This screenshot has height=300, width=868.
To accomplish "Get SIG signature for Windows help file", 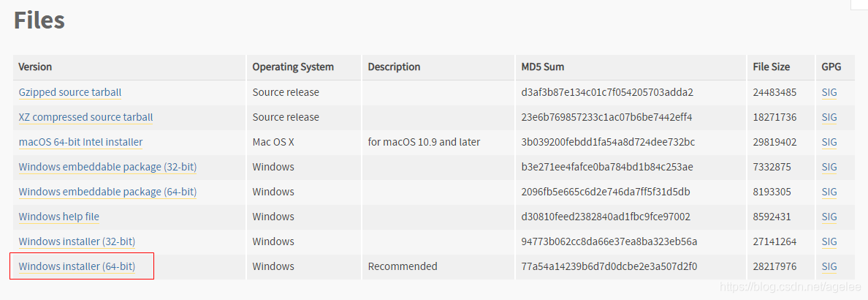I will [x=829, y=217].
